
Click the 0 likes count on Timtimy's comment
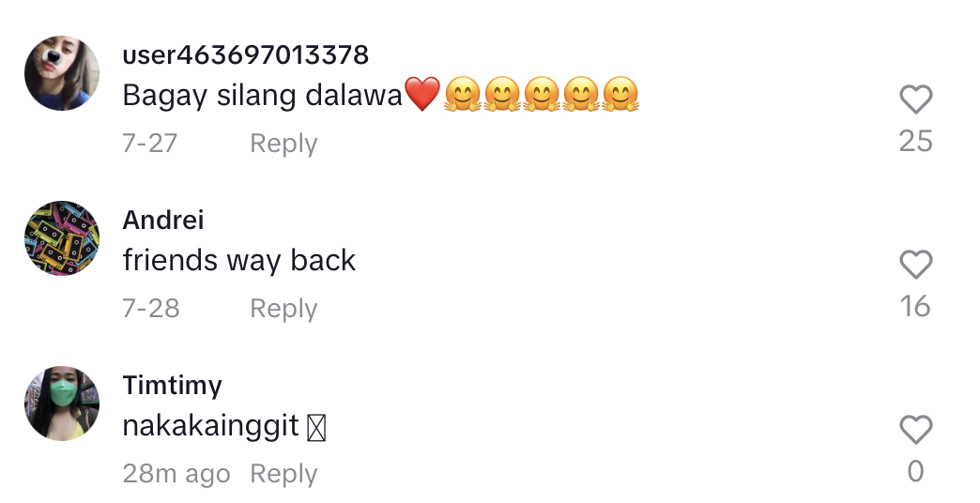[x=915, y=472]
